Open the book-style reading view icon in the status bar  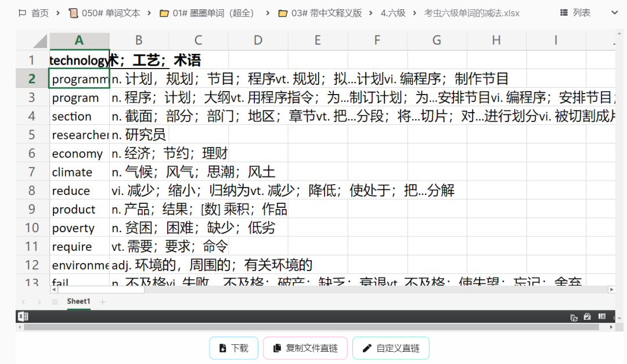pos(602,316)
